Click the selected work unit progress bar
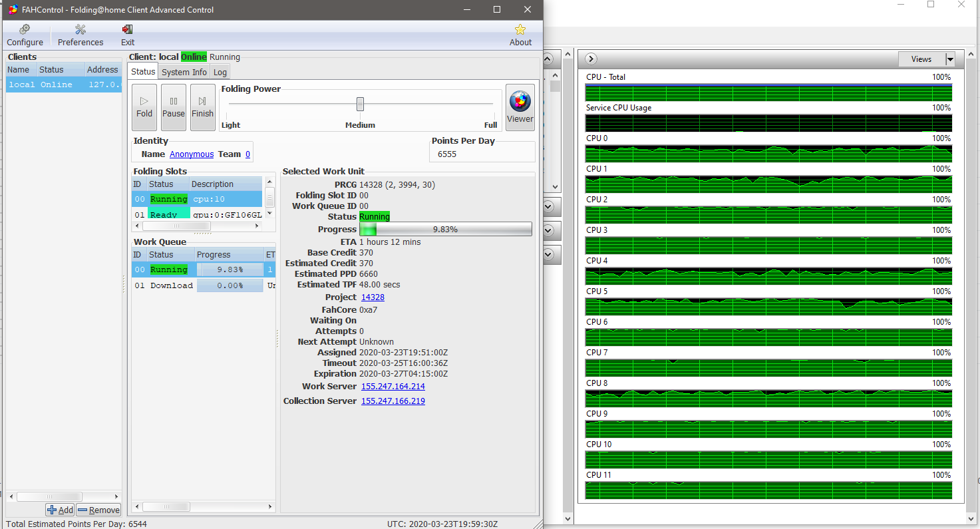980x529 pixels. 445,229
